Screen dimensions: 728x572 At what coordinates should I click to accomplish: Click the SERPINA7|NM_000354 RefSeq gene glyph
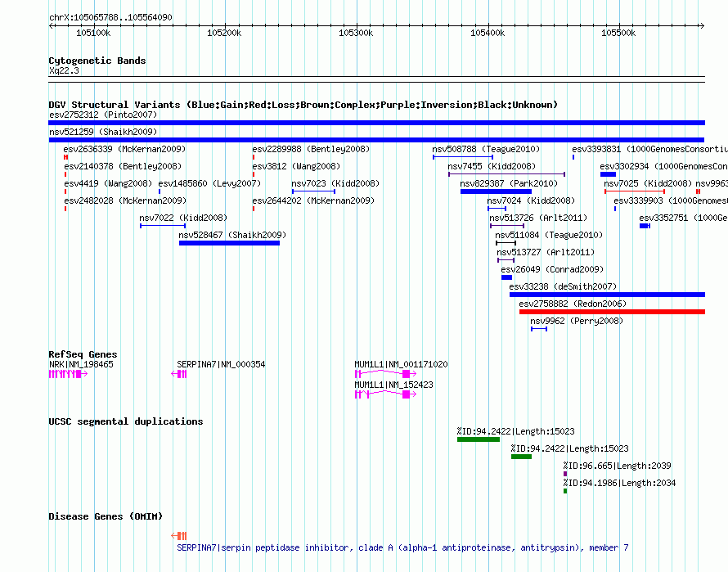pos(179,374)
